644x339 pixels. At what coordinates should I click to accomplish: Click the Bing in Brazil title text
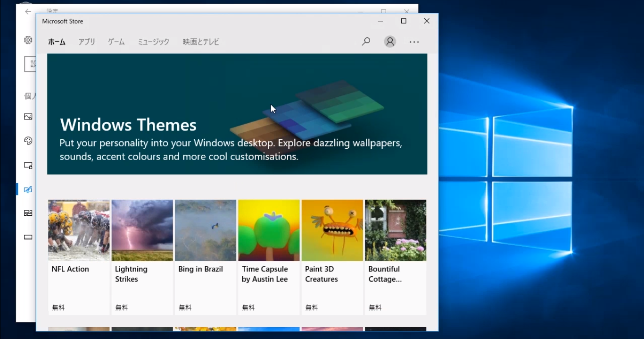(200, 269)
